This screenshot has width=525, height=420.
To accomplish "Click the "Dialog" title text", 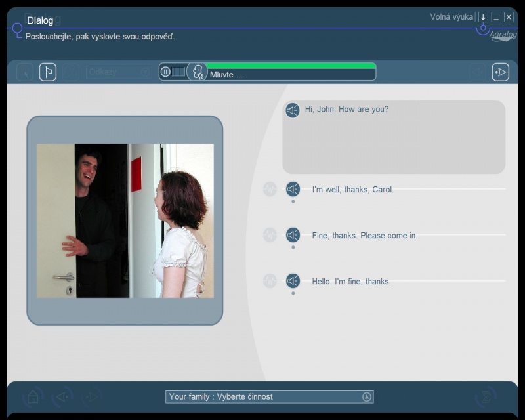I will click(40, 20).
